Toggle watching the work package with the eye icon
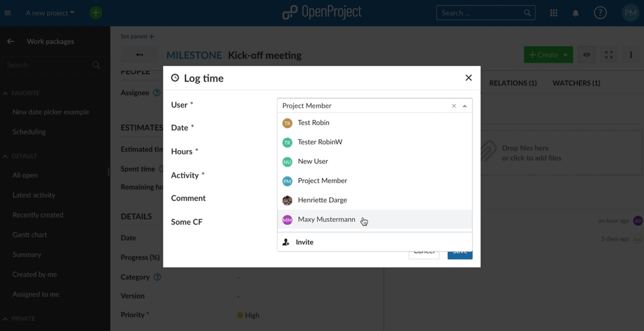 [586, 55]
